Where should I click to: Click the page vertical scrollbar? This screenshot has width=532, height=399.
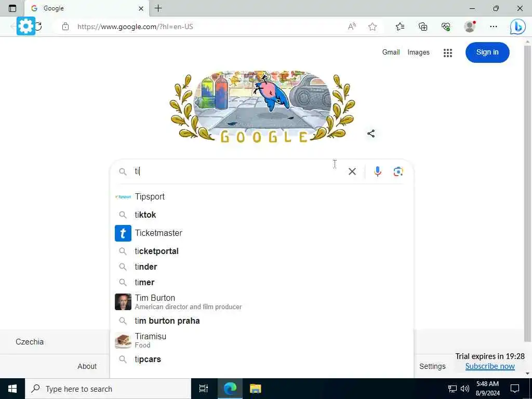(527, 193)
